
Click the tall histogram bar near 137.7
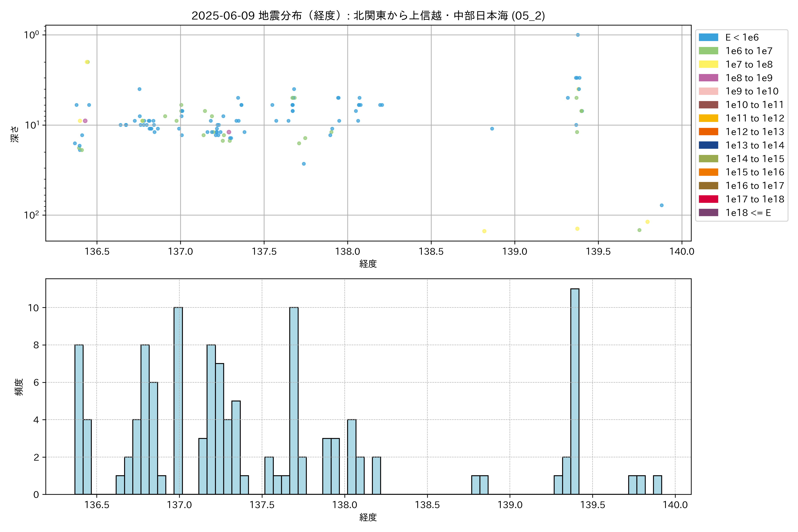[294, 400]
